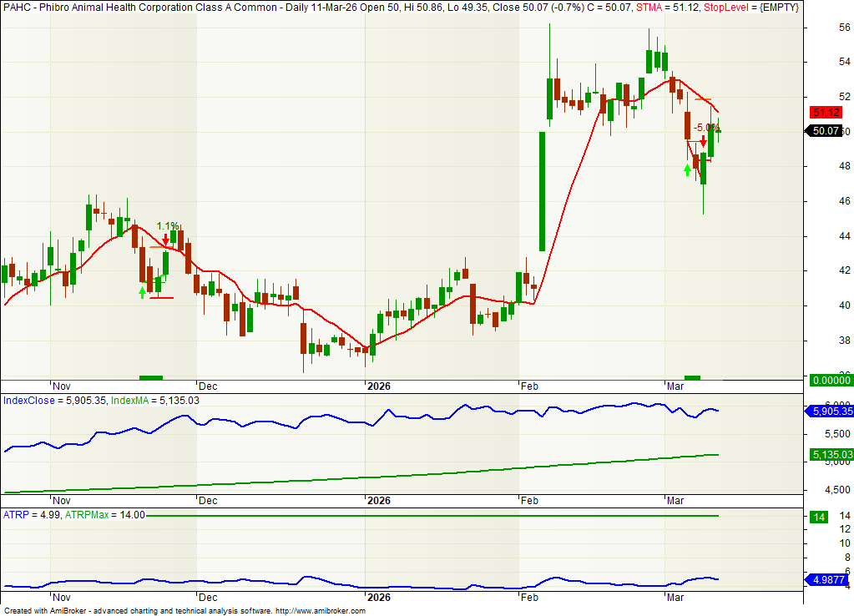This screenshot has width=854, height=616.
Task: Click the Feb label on the price pane axis
Action: pyautogui.click(x=528, y=386)
